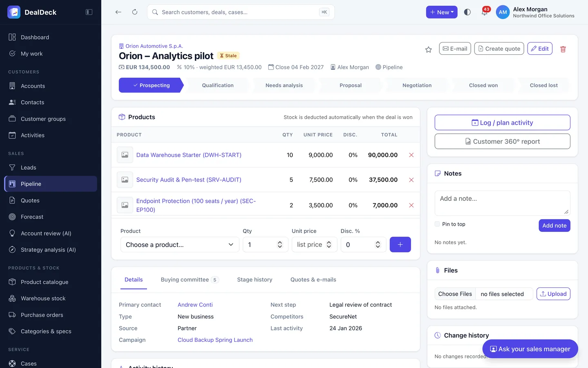Click the search customers, deals, cases field
Viewport: 588px width, 368px height.
point(241,12)
